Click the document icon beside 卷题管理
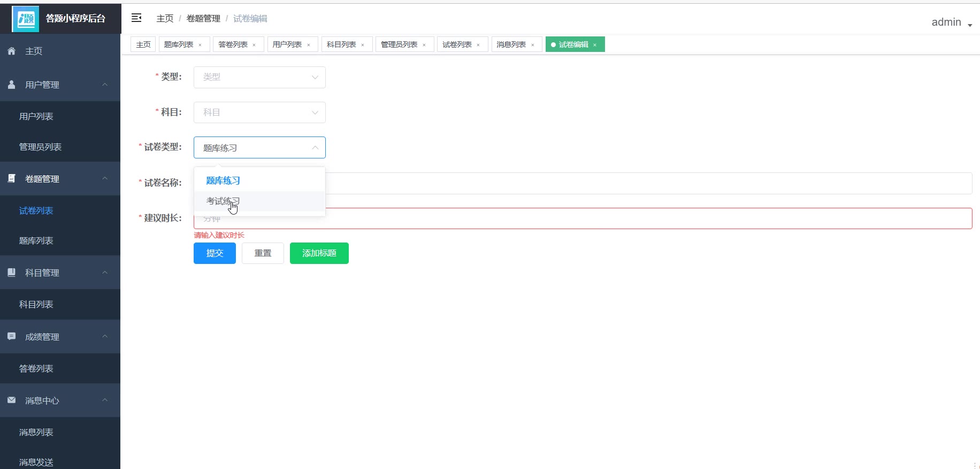This screenshot has width=980, height=469. 11,178
